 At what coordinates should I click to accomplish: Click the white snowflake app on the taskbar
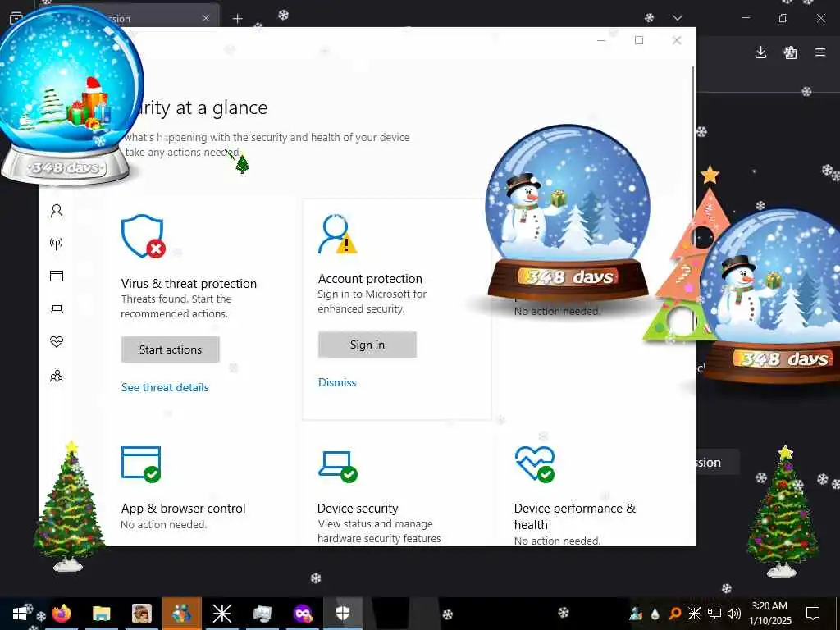(x=221, y=614)
